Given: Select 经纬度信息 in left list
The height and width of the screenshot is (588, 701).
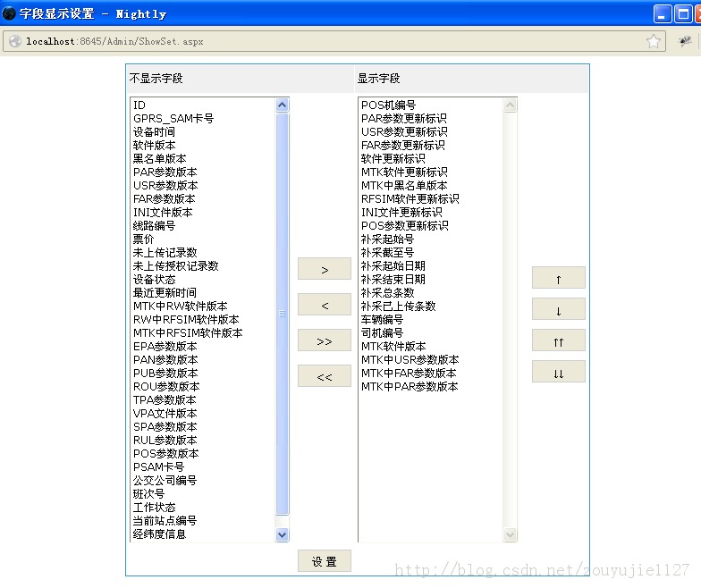Looking at the screenshot, I should 204,534.
